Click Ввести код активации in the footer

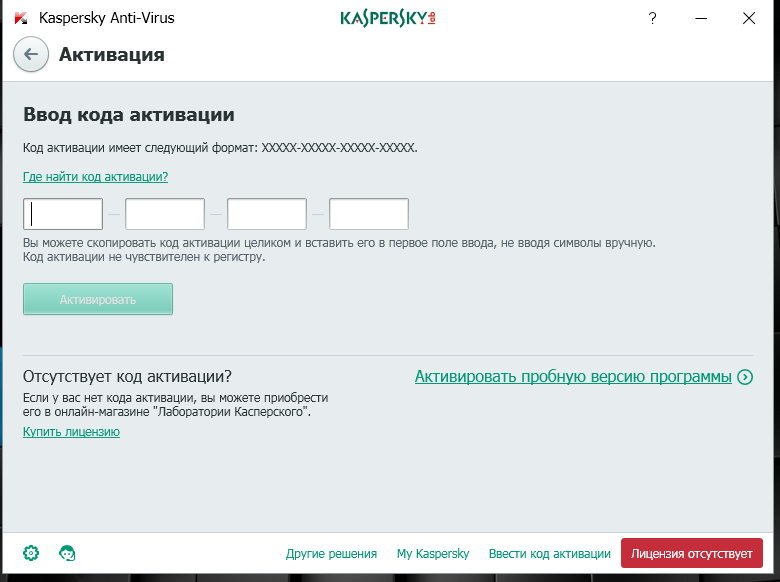coord(549,553)
